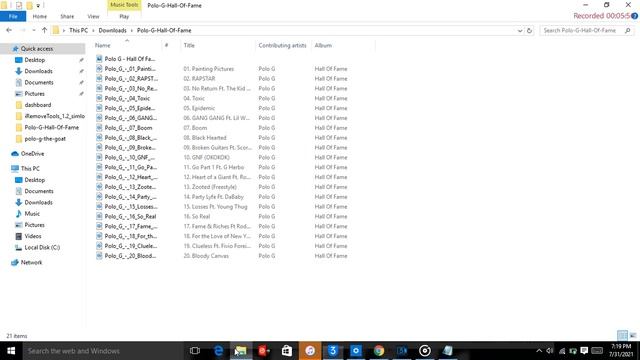The height and width of the screenshot is (360, 640).
Task: Open Explorer help question mark icon
Action: 634,16
